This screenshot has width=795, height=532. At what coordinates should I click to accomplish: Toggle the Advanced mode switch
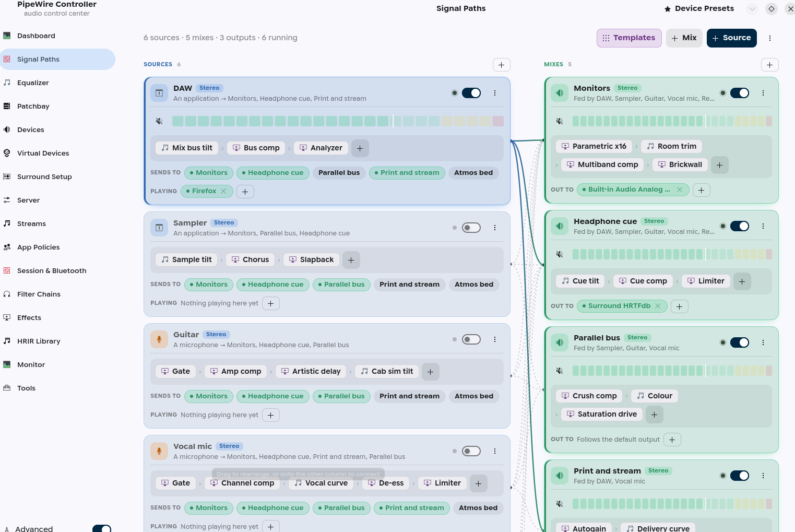102,529
